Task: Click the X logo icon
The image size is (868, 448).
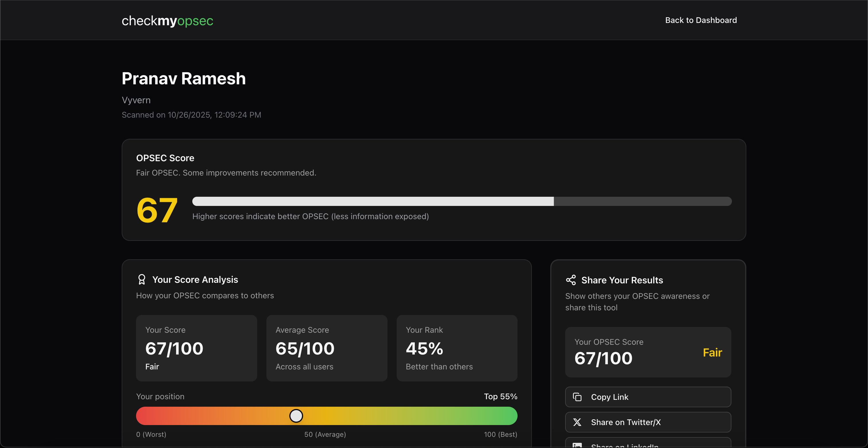Action: click(577, 422)
